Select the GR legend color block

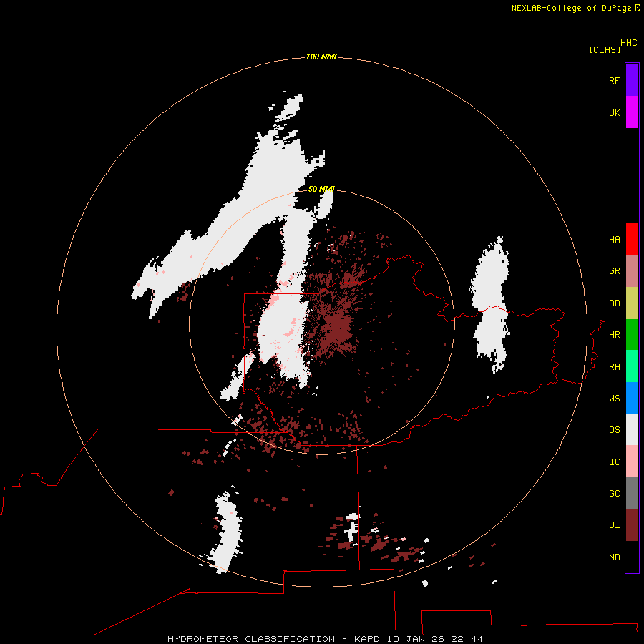632,271
